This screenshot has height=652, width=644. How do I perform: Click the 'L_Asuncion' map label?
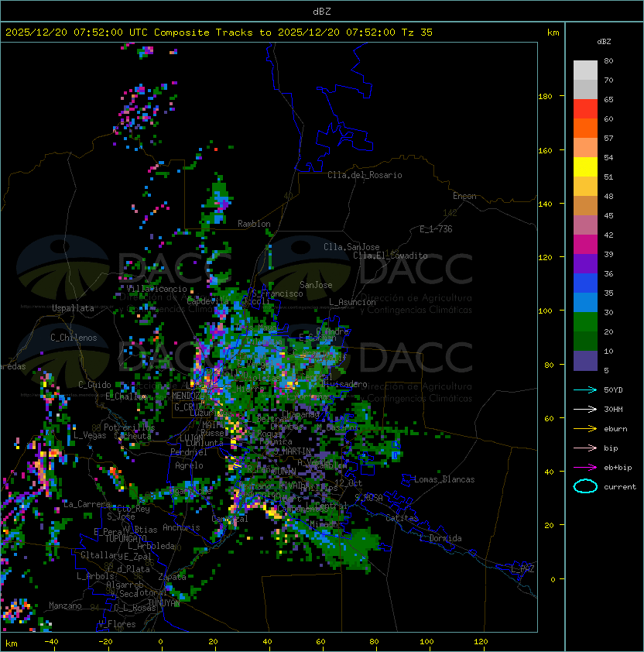[352, 302]
